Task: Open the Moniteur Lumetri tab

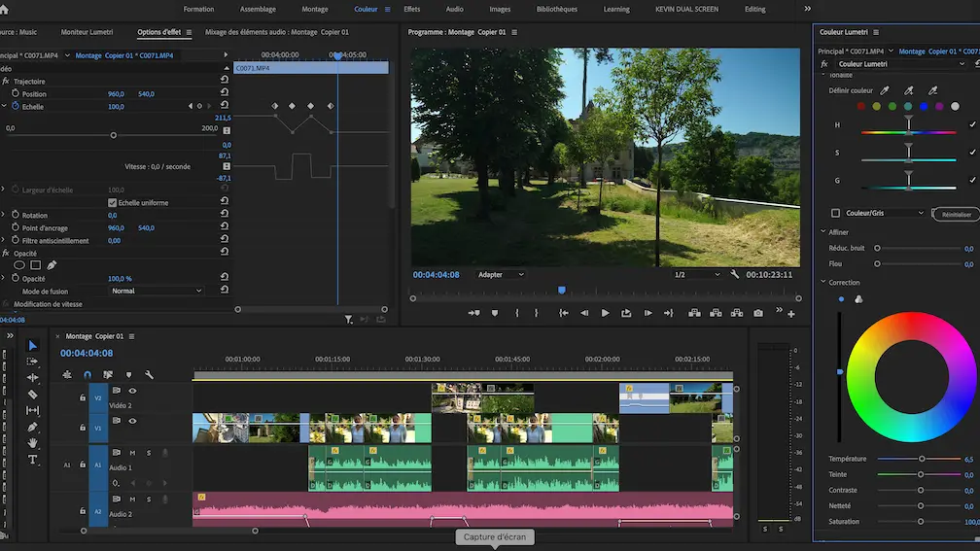Action: (x=87, y=32)
